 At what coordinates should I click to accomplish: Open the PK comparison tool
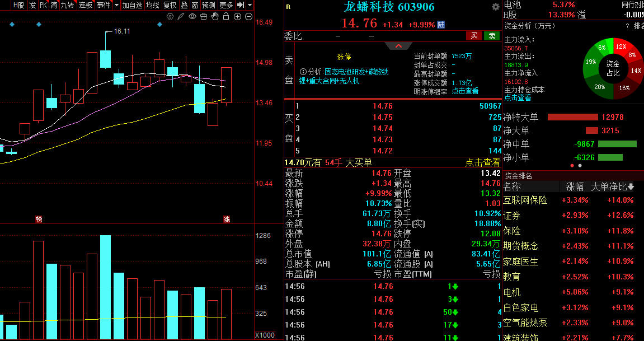point(43,5)
